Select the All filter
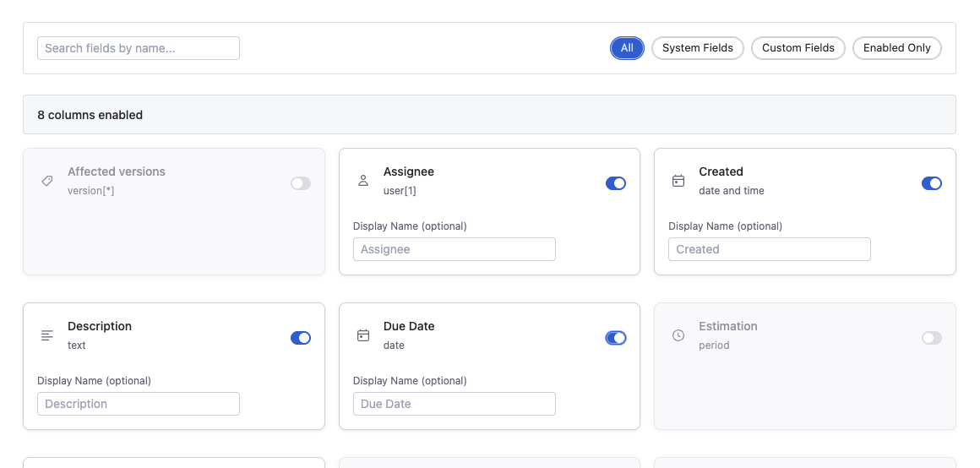 (627, 48)
